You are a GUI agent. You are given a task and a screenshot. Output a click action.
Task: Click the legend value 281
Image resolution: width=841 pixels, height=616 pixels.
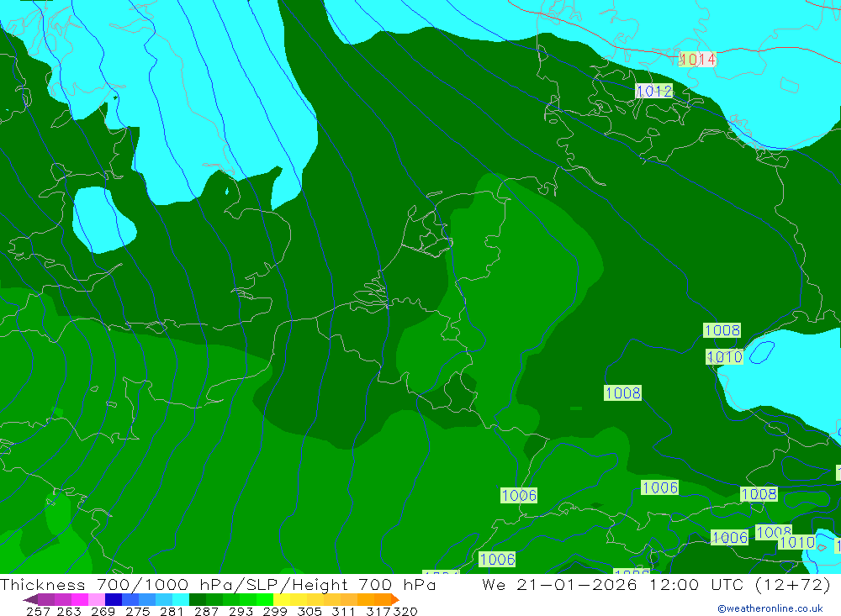(172, 611)
